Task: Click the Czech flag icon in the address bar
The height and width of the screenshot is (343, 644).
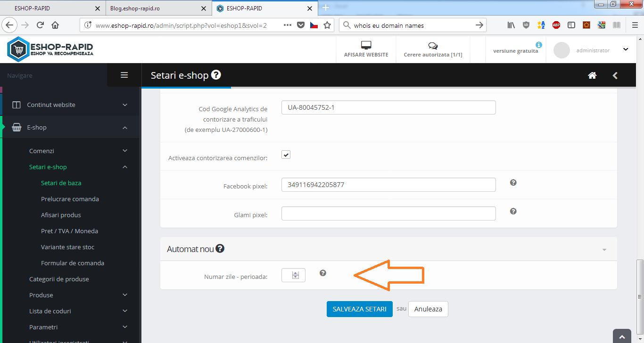Action: [x=314, y=25]
